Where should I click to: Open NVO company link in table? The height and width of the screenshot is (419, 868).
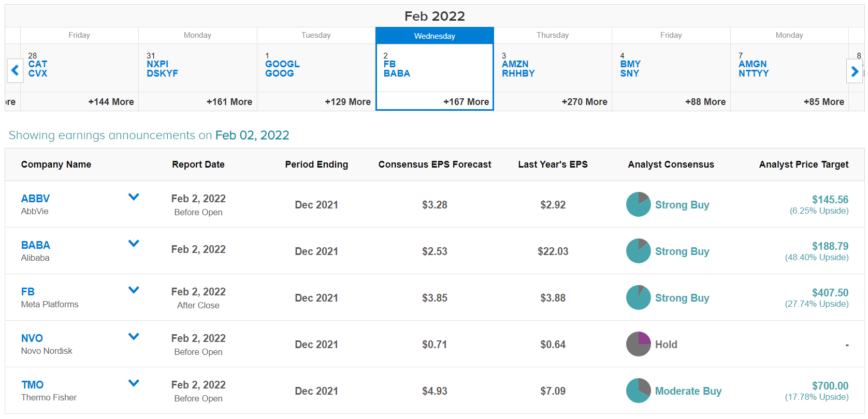pyautogui.click(x=32, y=338)
